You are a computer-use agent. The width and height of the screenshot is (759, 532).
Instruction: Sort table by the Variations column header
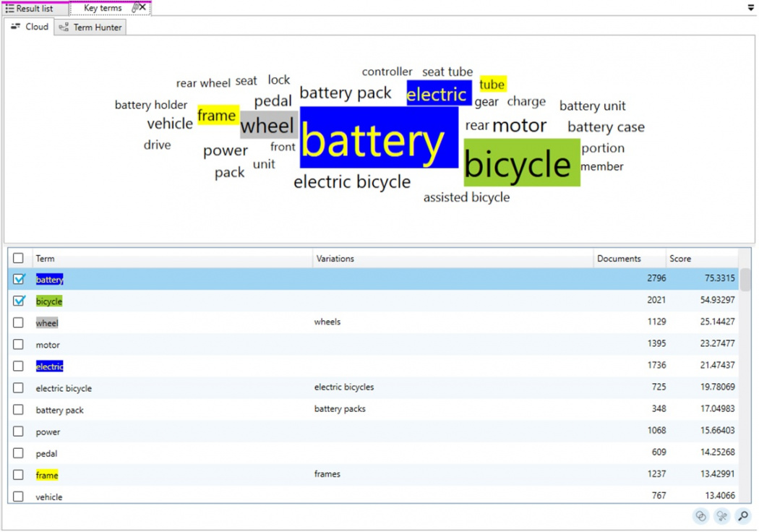[x=453, y=259]
